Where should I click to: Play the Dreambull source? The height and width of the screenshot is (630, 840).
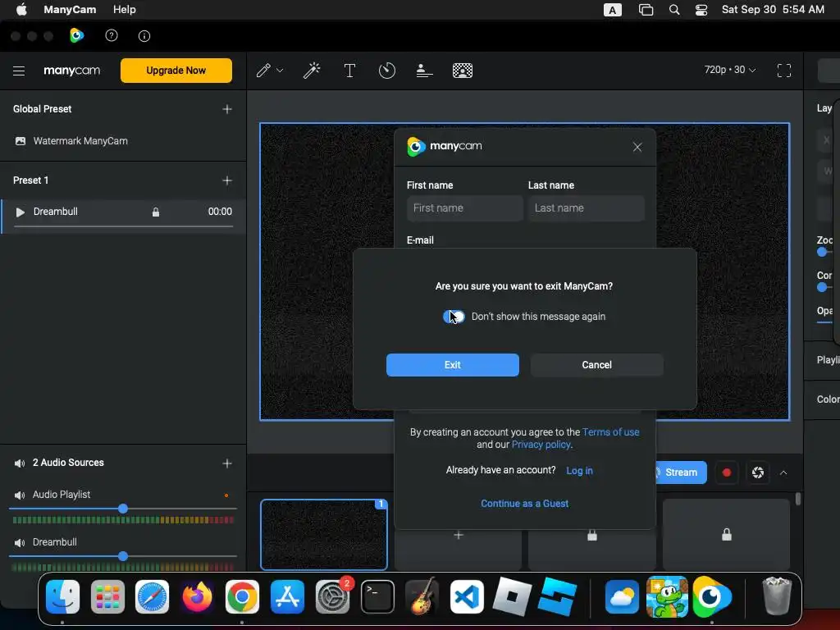point(21,212)
